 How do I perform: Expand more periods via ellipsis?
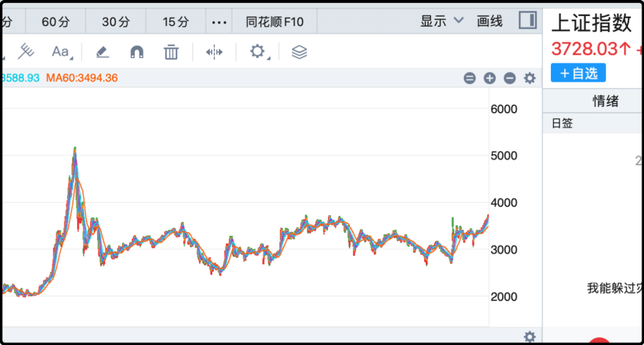pos(219,22)
